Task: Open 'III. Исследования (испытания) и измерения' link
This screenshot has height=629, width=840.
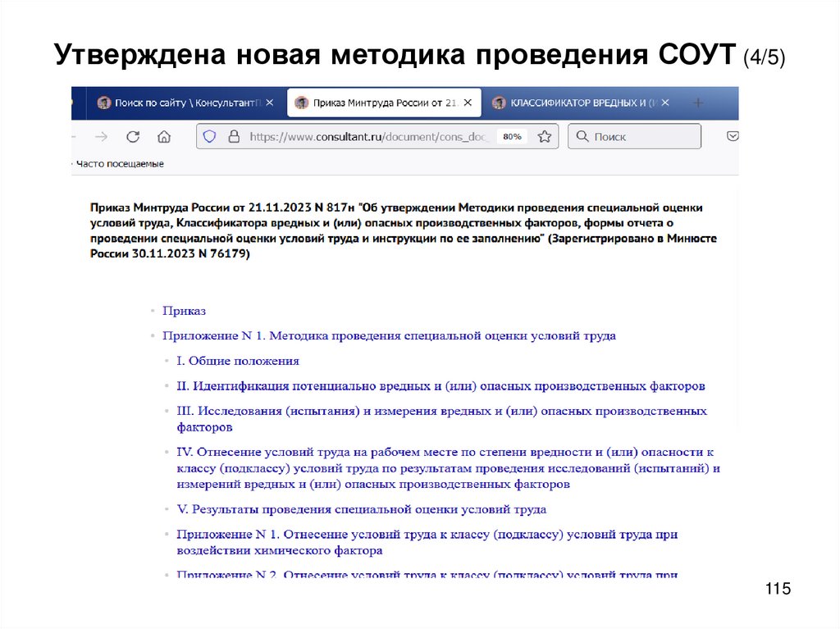Action: 442,419
